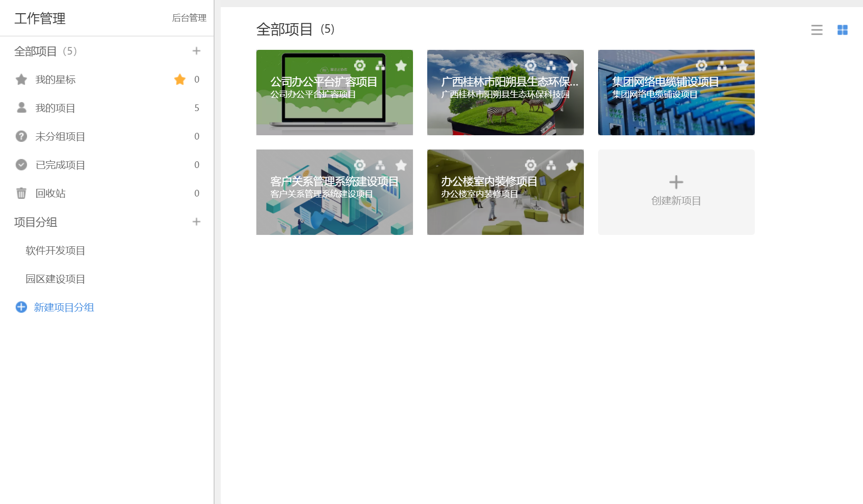The image size is (863, 504).
Task: Open the 广西桂林市阳朔县生态环保 thumbnail
Action: point(506,93)
